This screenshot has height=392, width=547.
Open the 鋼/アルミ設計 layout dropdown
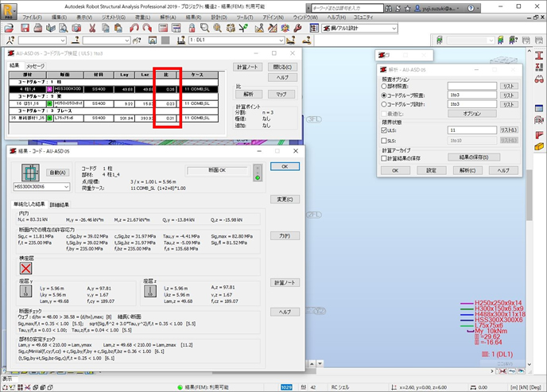point(394,29)
